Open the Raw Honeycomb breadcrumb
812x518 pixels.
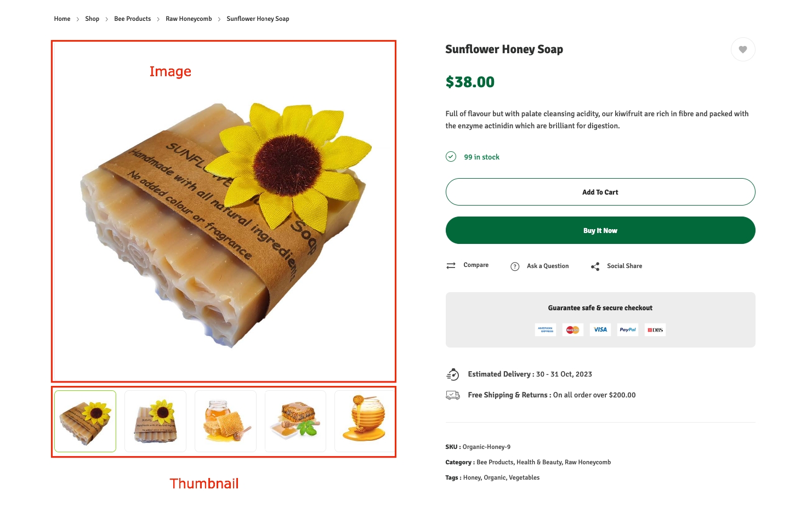coord(189,19)
